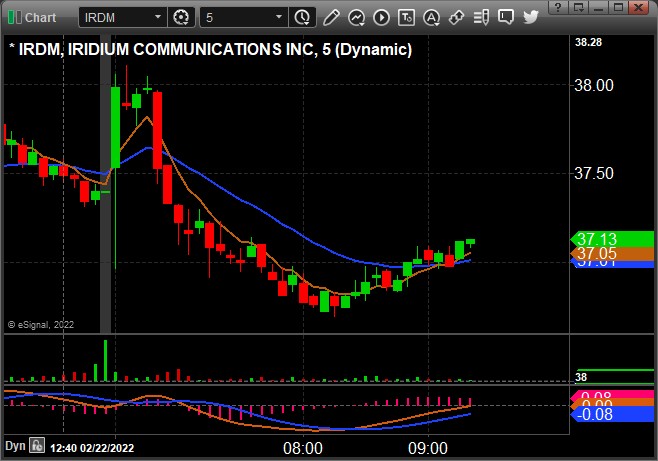The height and width of the screenshot is (461, 658).
Task: Open the time template clock menu
Action: (x=302, y=18)
